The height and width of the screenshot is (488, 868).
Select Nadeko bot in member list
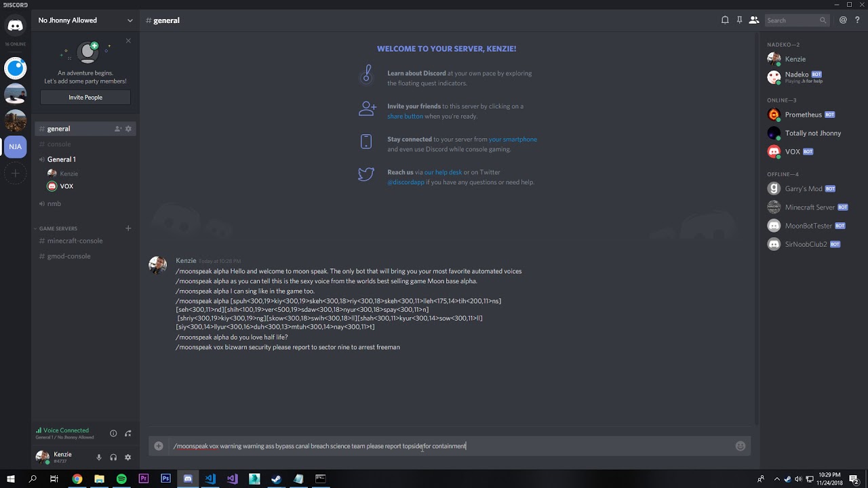point(811,77)
